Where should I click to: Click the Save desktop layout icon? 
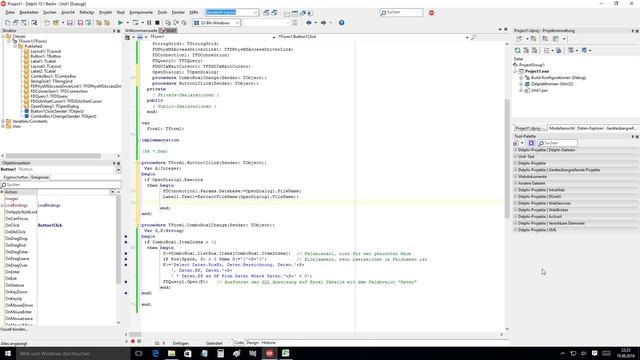click(x=266, y=13)
